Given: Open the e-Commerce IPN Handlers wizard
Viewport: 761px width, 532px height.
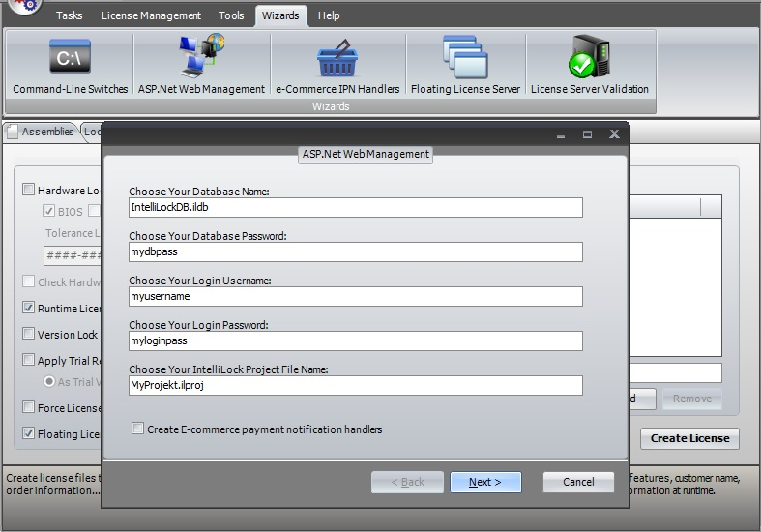Looking at the screenshot, I should click(337, 66).
